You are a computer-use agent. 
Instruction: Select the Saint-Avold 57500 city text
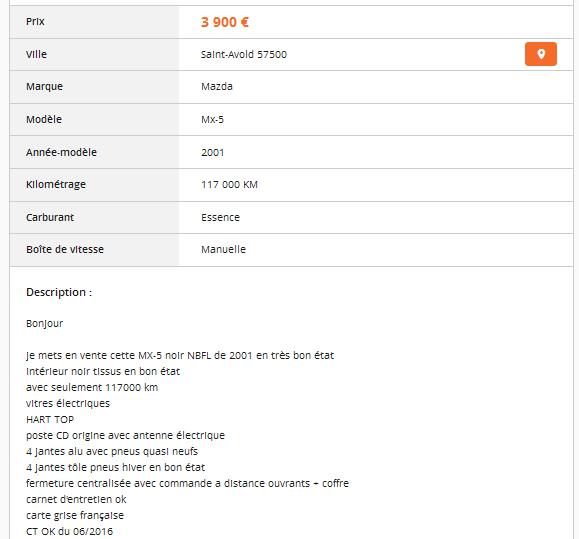pyautogui.click(x=244, y=54)
